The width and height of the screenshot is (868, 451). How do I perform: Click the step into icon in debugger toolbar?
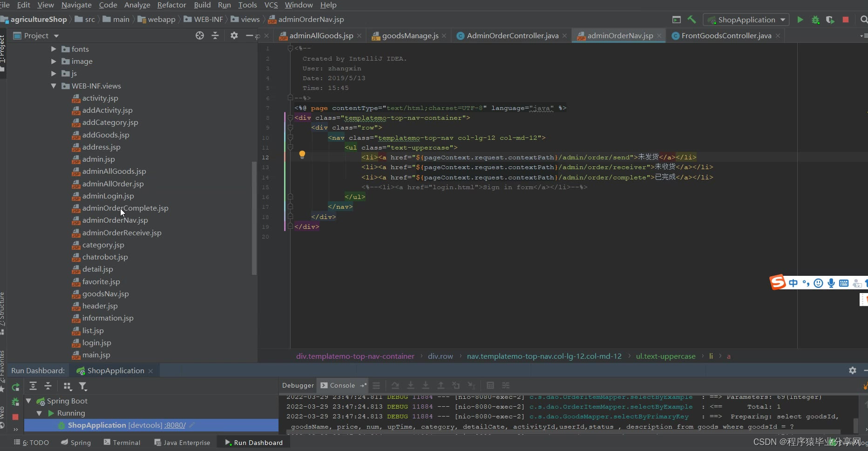tap(411, 385)
